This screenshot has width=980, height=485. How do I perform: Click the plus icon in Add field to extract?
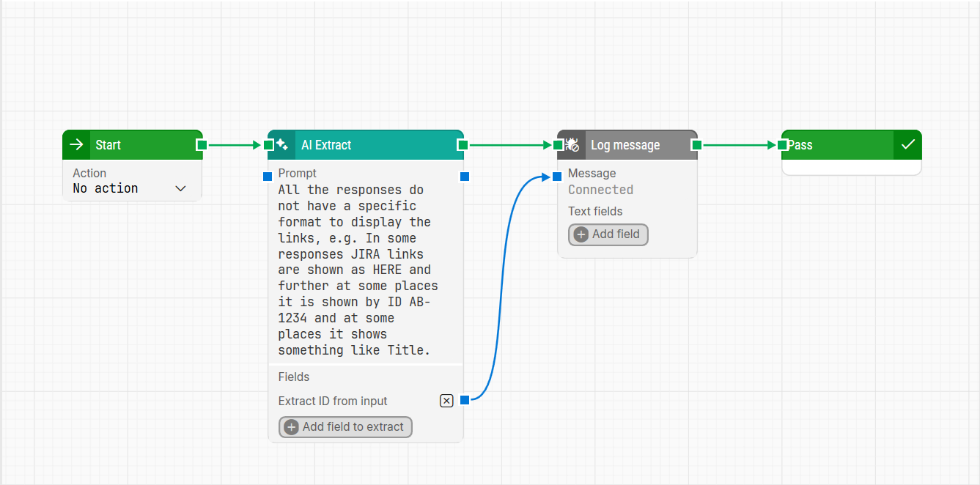[291, 427]
